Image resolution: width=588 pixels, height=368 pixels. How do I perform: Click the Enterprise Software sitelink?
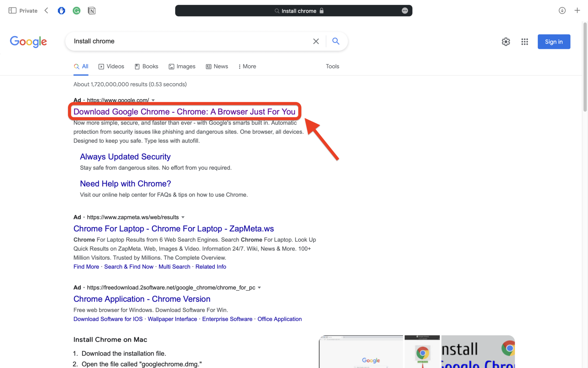(x=227, y=319)
